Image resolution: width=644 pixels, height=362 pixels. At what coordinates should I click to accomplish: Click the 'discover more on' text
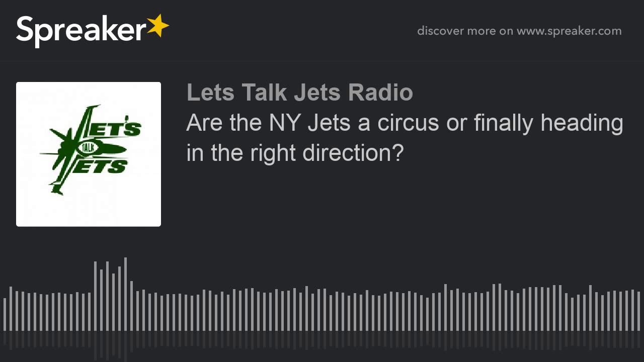(x=465, y=31)
